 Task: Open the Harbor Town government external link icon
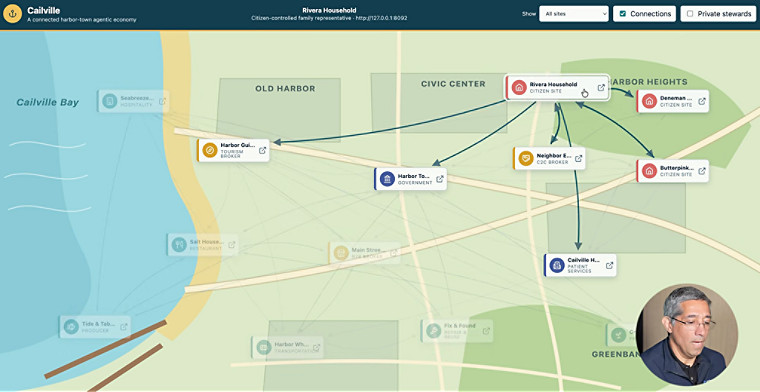(x=440, y=179)
